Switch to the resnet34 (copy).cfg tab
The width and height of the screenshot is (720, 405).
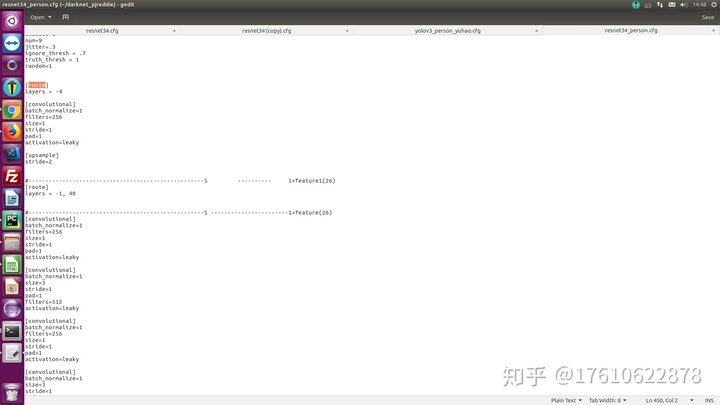pos(266,31)
